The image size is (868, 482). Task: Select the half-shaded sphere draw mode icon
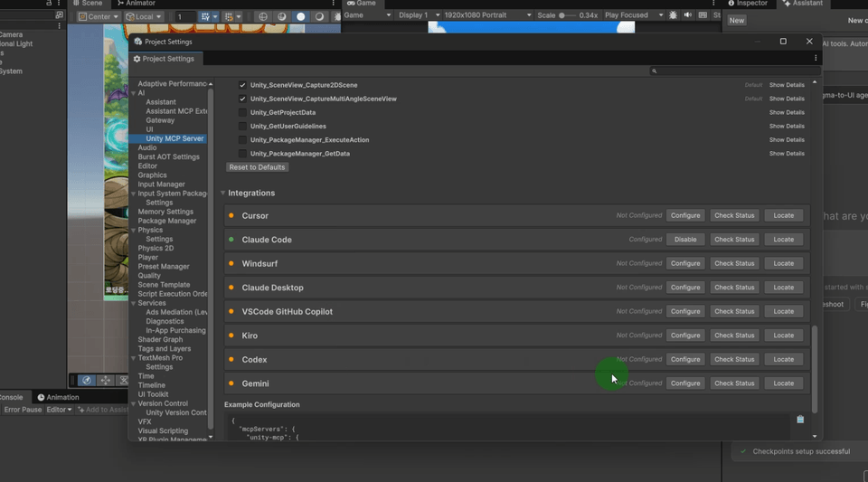coord(282,16)
